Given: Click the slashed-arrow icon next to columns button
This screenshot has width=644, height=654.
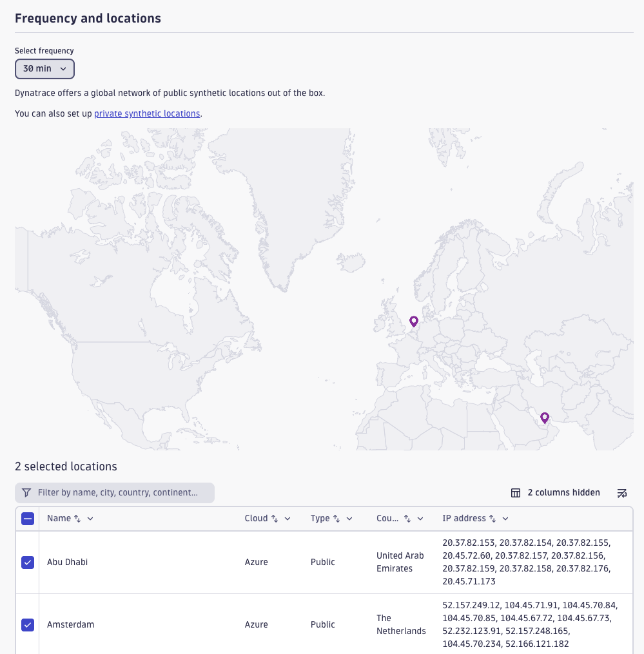Looking at the screenshot, I should [x=622, y=492].
